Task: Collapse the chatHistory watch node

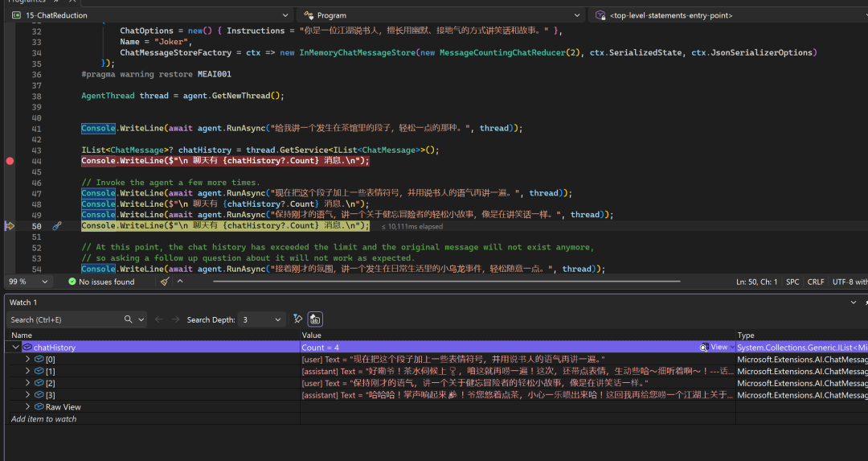Action: (15, 348)
